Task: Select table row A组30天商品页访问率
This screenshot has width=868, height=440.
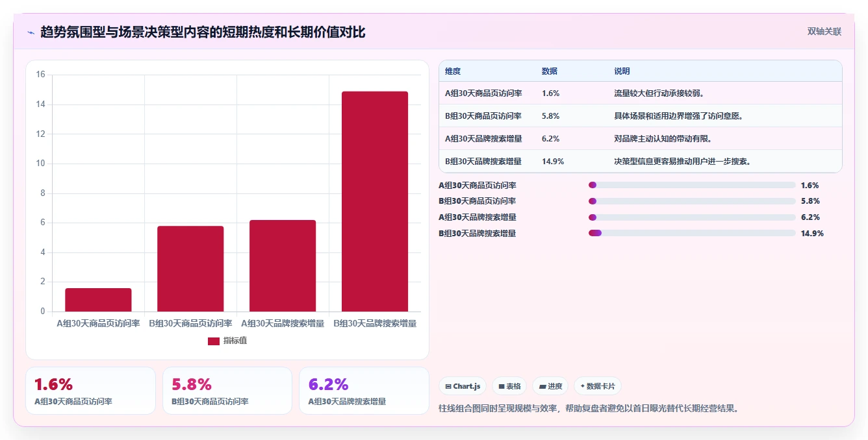Action: coord(641,93)
